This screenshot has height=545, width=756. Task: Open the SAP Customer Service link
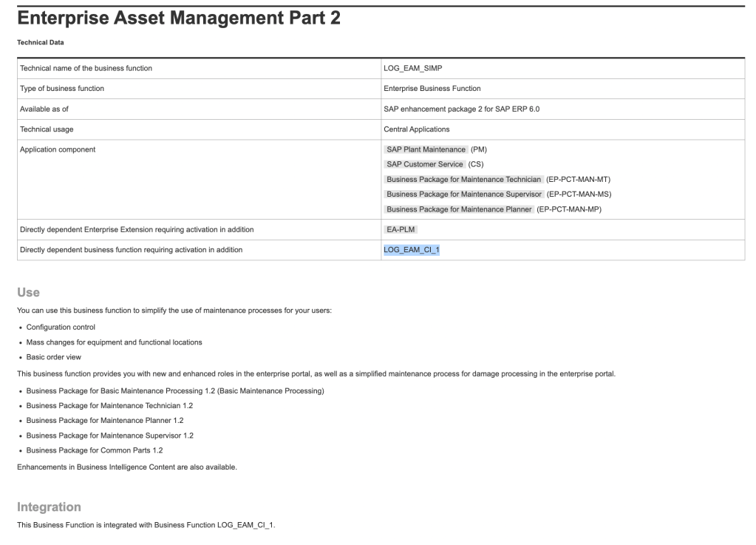[425, 164]
